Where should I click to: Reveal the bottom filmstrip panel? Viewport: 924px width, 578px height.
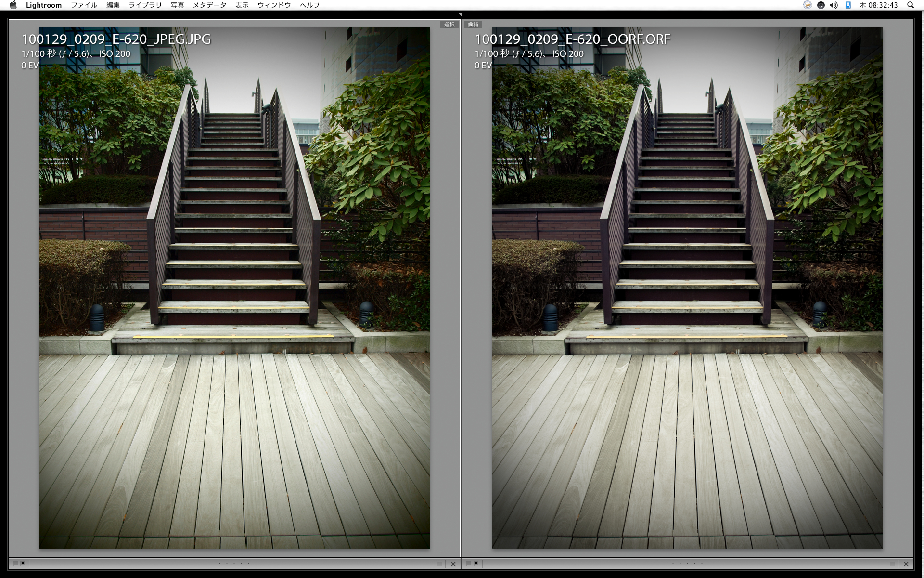coord(462,575)
